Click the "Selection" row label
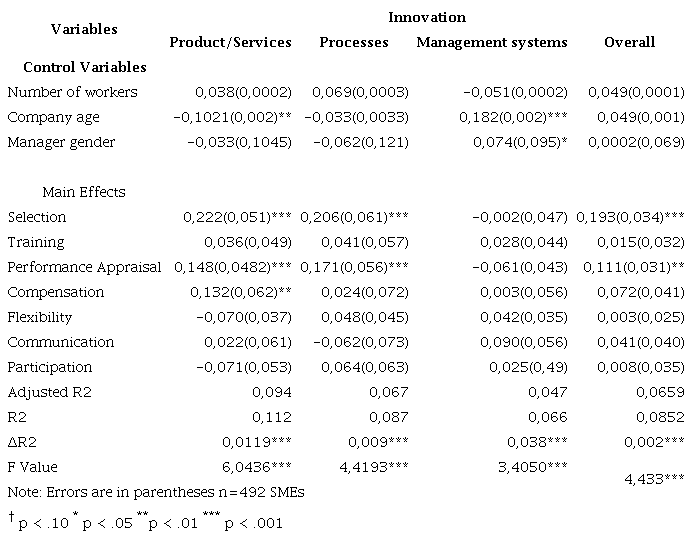The width and height of the screenshot is (693, 539). 36,217
